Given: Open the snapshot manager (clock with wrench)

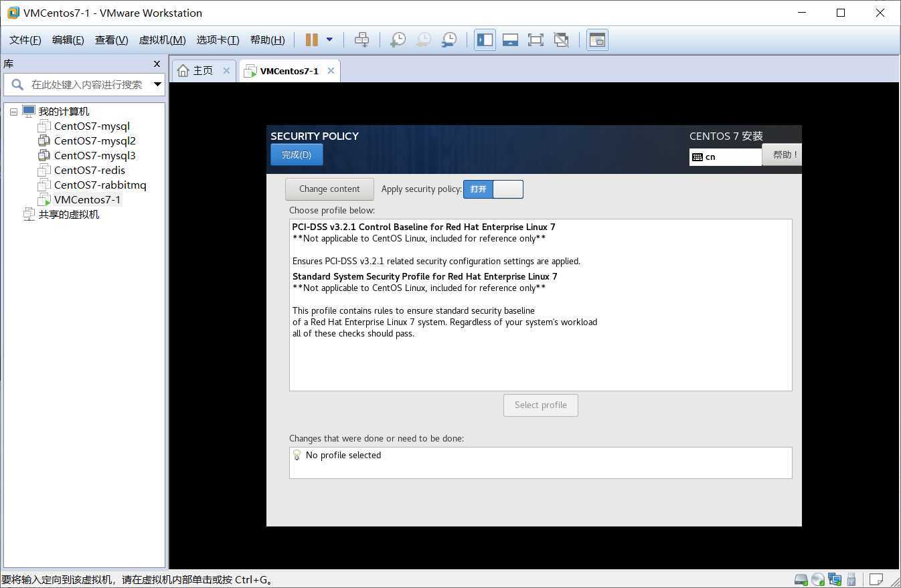Looking at the screenshot, I should click(449, 40).
